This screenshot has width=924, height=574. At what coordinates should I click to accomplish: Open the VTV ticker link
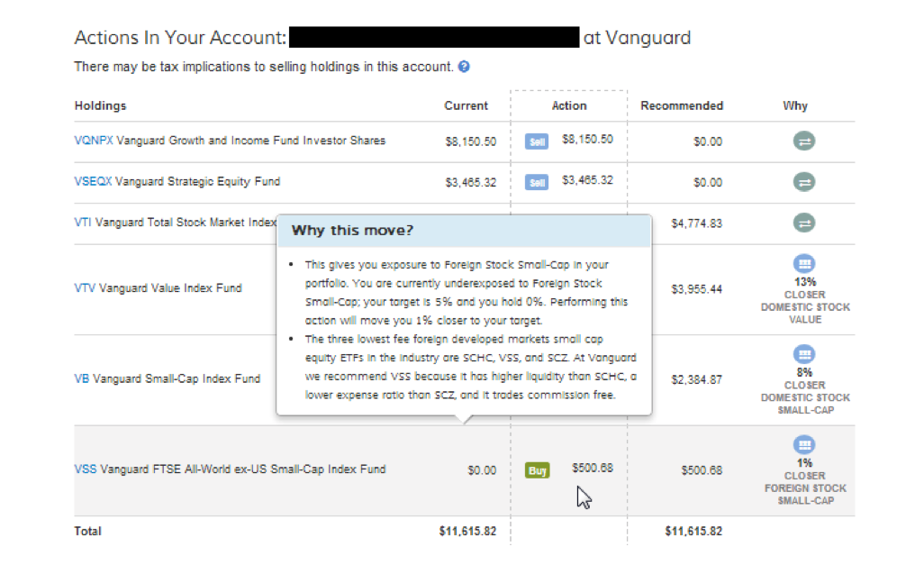coord(84,288)
